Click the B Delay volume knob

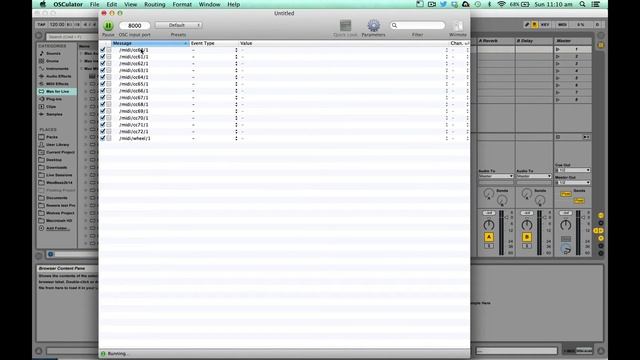(527, 225)
